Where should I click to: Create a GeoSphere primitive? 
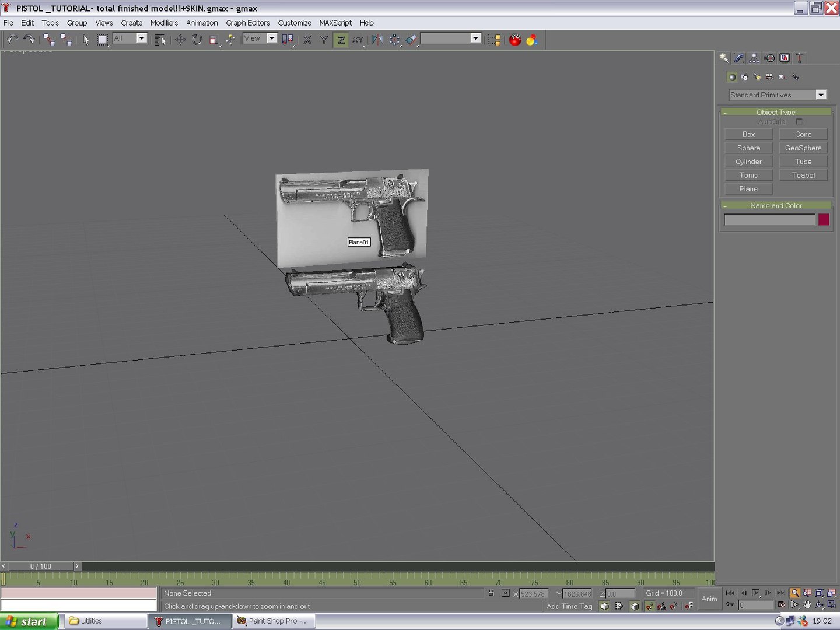(803, 148)
